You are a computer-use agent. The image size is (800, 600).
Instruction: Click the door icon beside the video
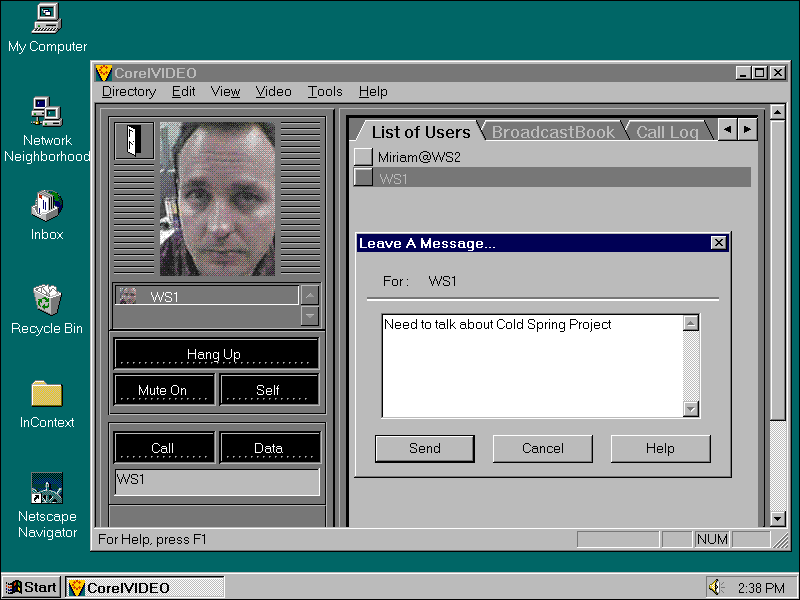tap(134, 140)
